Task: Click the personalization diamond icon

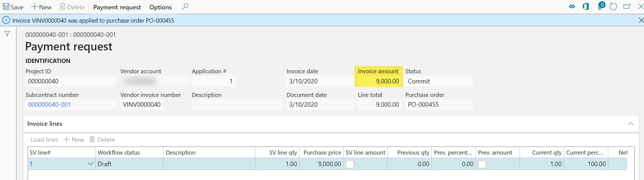Action: (572, 7)
